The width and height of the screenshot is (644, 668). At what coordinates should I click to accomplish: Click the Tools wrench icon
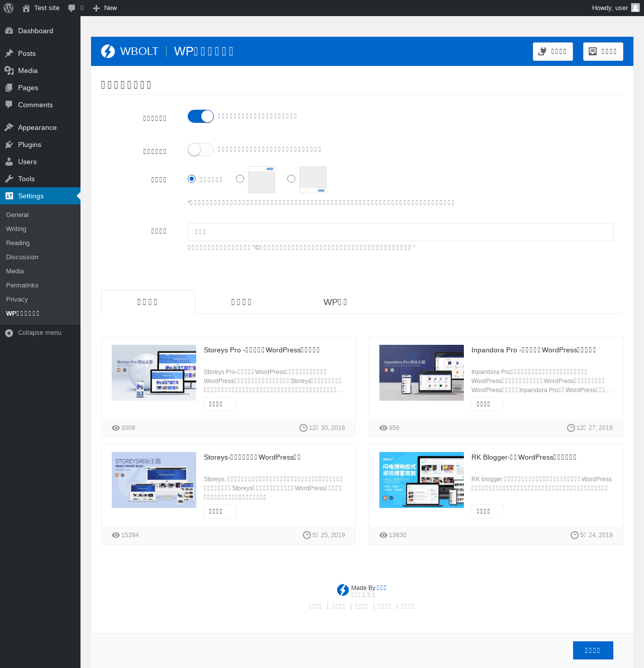tap(9, 179)
